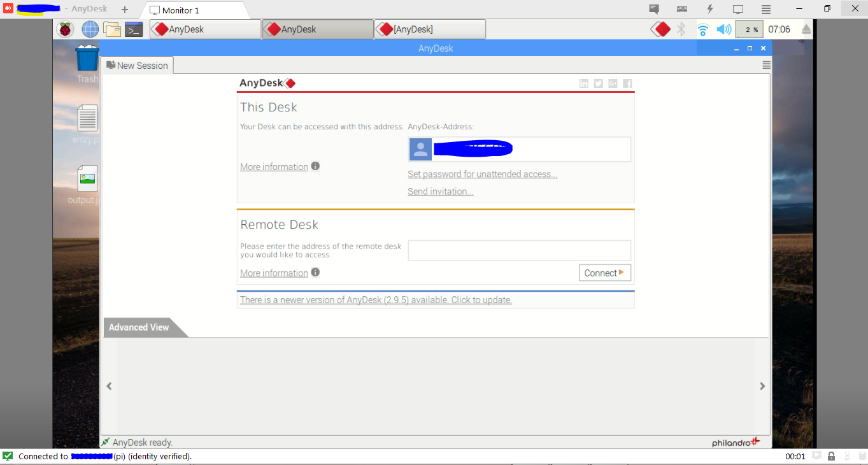The height and width of the screenshot is (465, 868).
Task: Click the cylinder icon in the status bar
Action: click(x=861, y=456)
